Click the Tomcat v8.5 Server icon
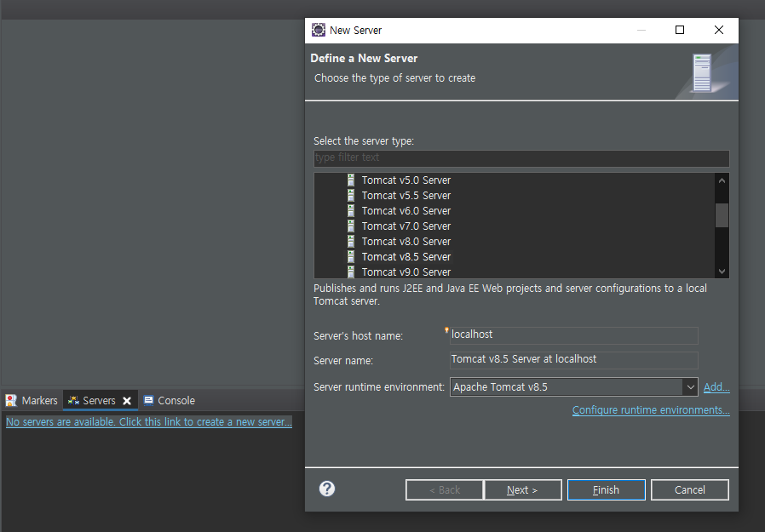Screen dimensions: 765x532 pyautogui.click(x=351, y=256)
